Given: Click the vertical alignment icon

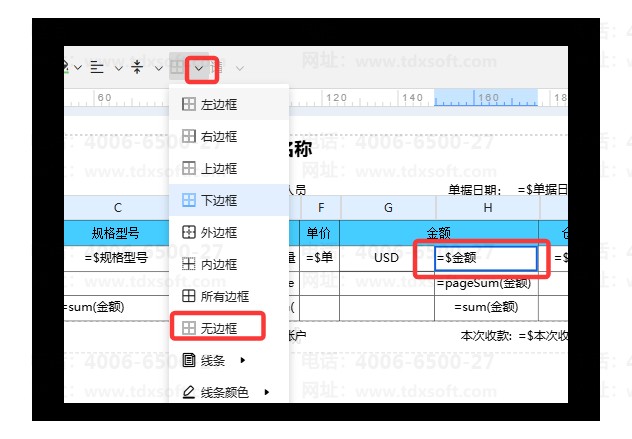Looking at the screenshot, I should [x=137, y=68].
